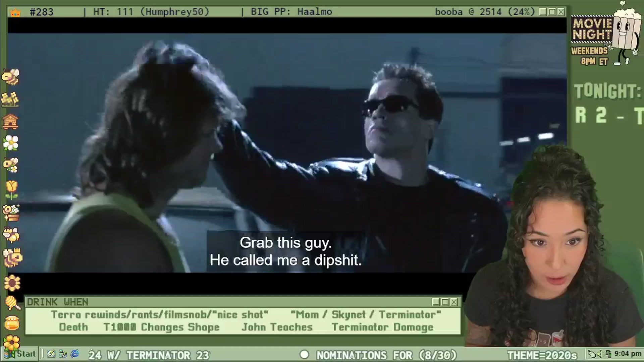Select the honey jar icon
Viewport: 644px width, 362px height.
coord(12,323)
